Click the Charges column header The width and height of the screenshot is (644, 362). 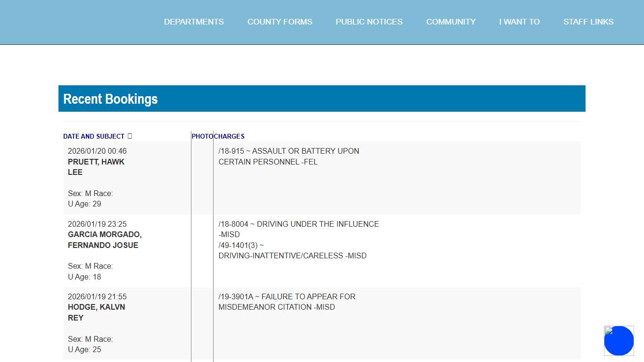point(230,136)
